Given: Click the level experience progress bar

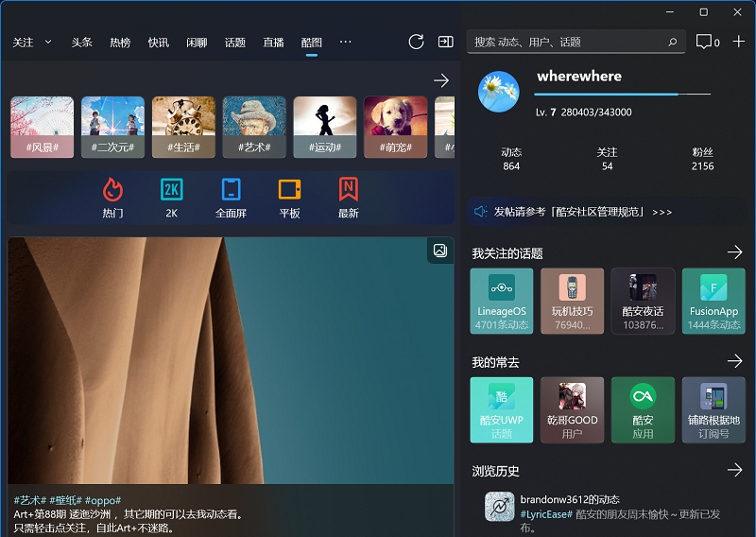Looking at the screenshot, I should point(623,95).
